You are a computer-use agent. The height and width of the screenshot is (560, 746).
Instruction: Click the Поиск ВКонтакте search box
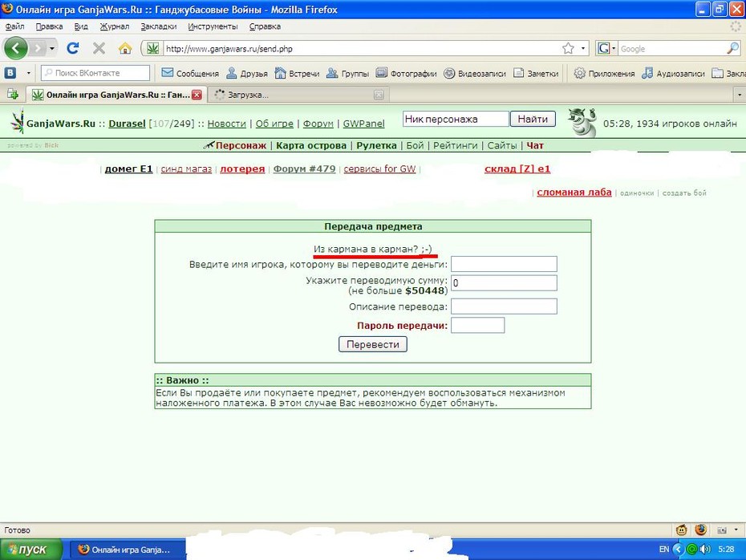(95, 73)
